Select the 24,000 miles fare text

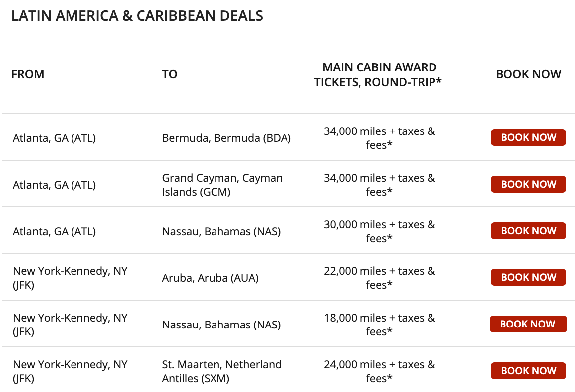coord(379,371)
